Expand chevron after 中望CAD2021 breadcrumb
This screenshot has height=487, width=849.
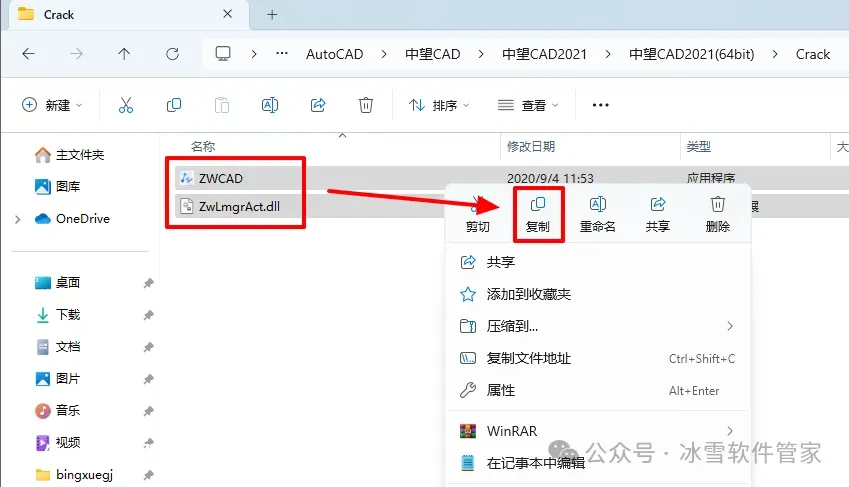click(608, 54)
